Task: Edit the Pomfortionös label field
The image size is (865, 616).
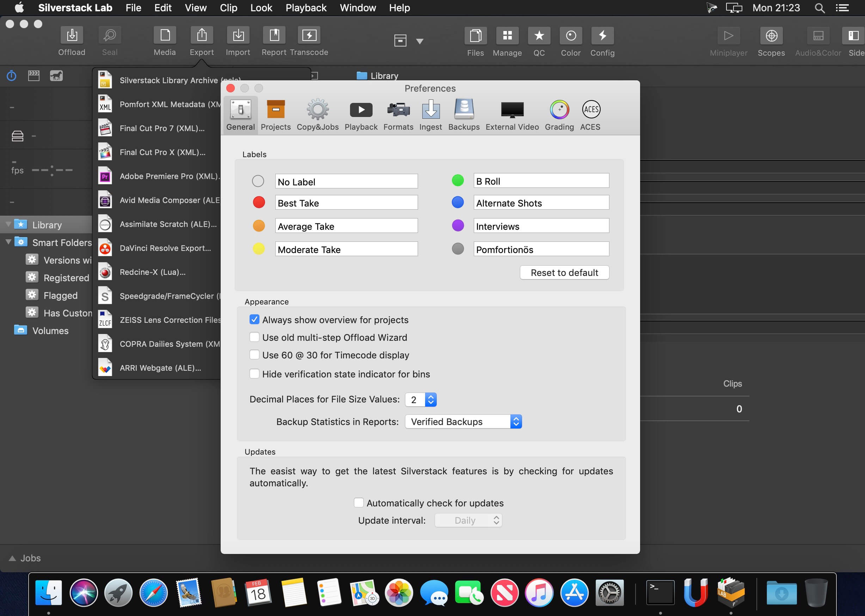Action: (x=541, y=249)
